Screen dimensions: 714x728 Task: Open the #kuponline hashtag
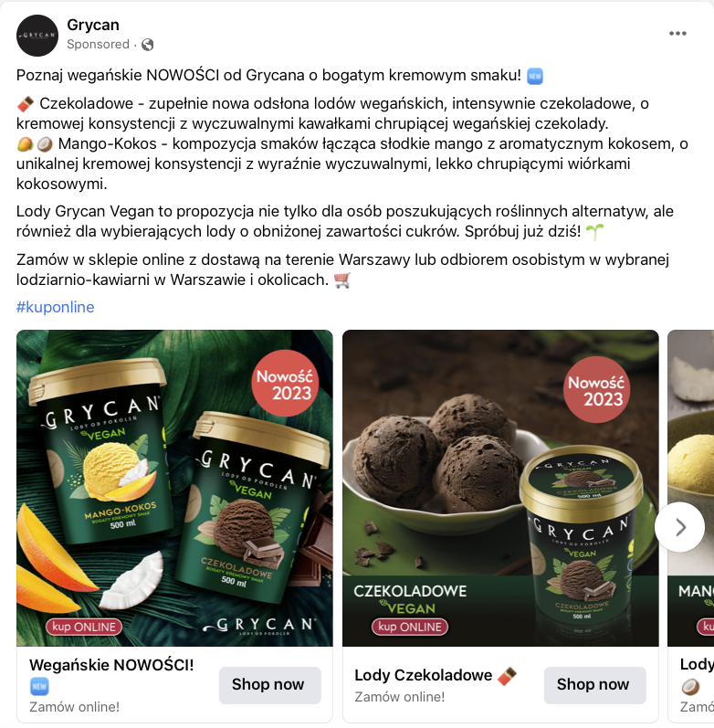point(56,307)
